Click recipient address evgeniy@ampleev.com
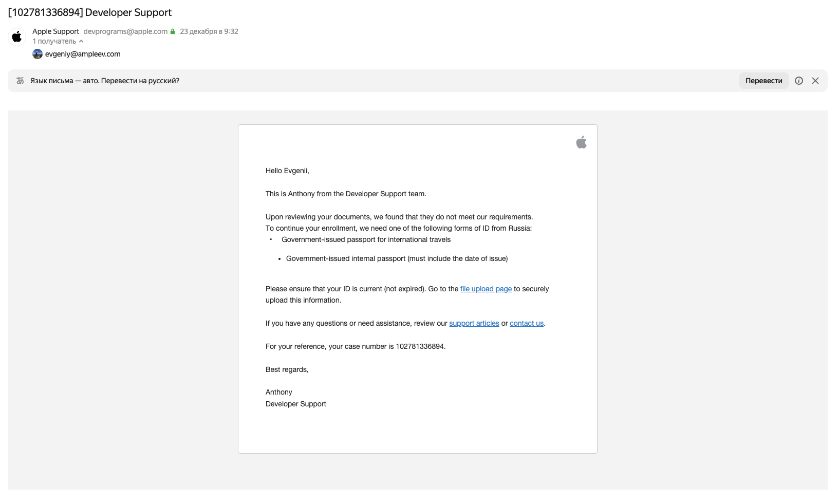Image resolution: width=838 pixels, height=504 pixels. click(83, 54)
